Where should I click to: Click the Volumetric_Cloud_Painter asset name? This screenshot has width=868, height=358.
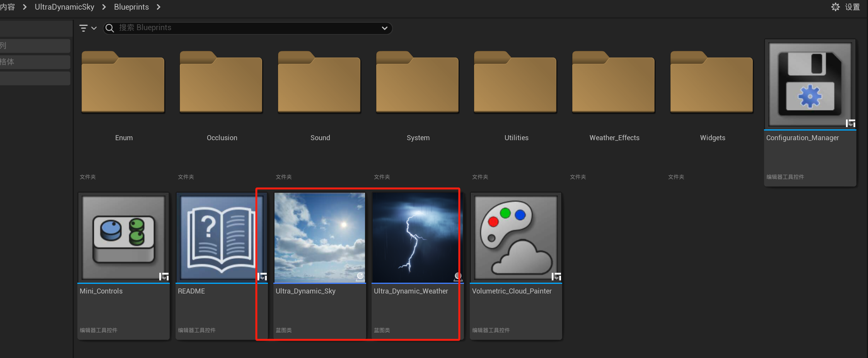coord(512,291)
